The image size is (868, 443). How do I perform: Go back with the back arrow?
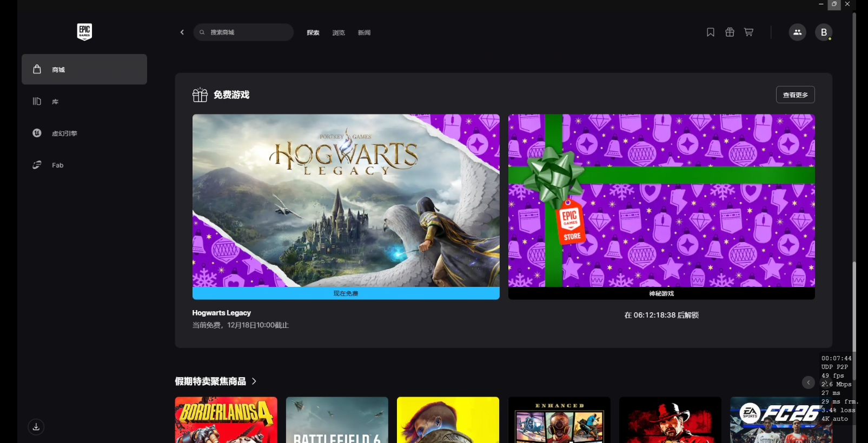pos(182,32)
